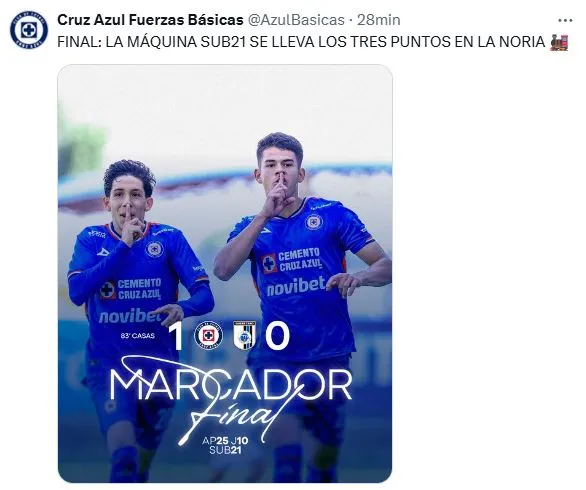The width and height of the screenshot is (586, 490).
Task: Click the home score number 1
Action: (x=176, y=336)
